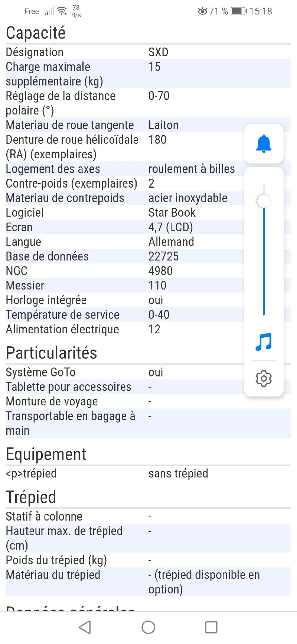Tap the mobile signal strength icon

coord(49,12)
